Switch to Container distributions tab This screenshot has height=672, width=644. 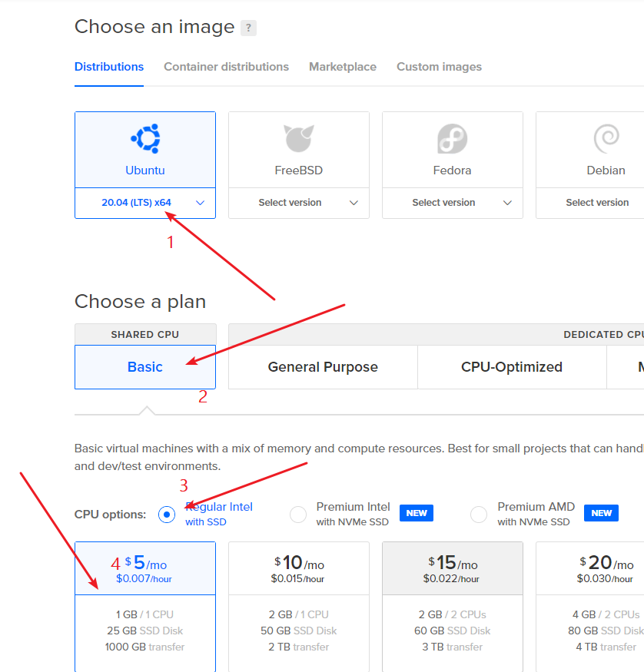(226, 67)
